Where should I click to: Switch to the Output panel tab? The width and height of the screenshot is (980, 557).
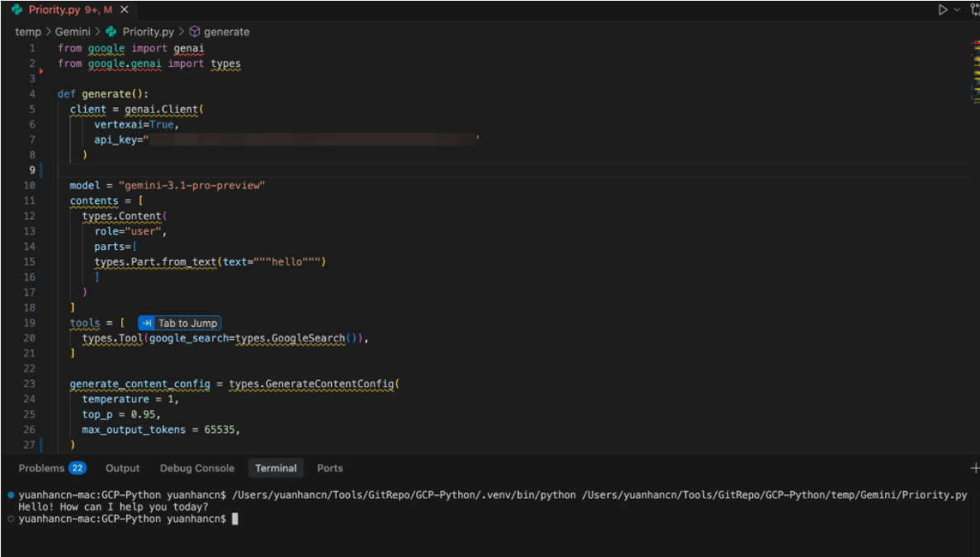pyautogui.click(x=122, y=469)
